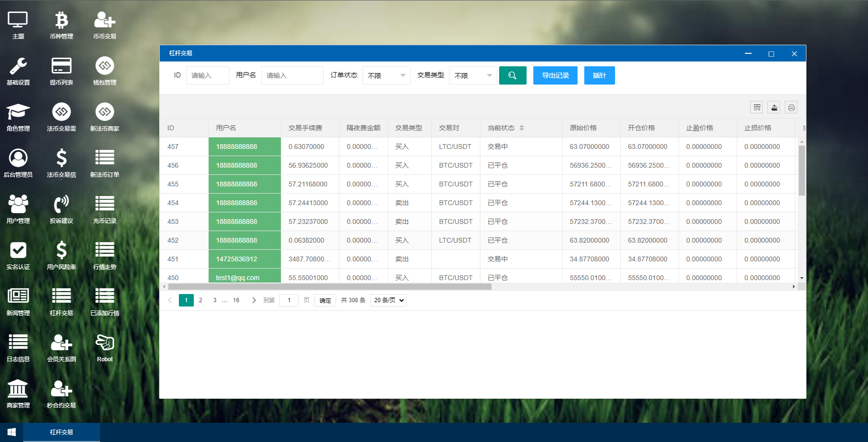Click the 导出记录 export button
The image size is (868, 442).
click(555, 75)
